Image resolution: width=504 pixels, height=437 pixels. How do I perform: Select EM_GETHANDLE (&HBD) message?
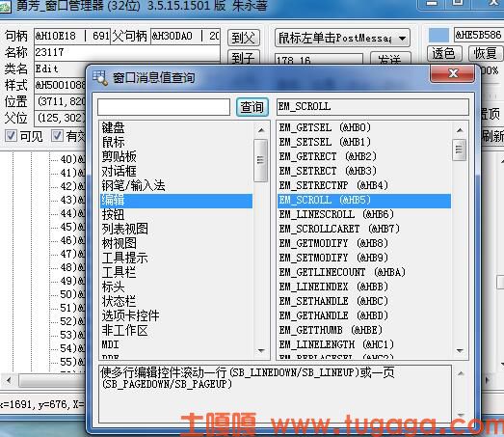[364, 315]
